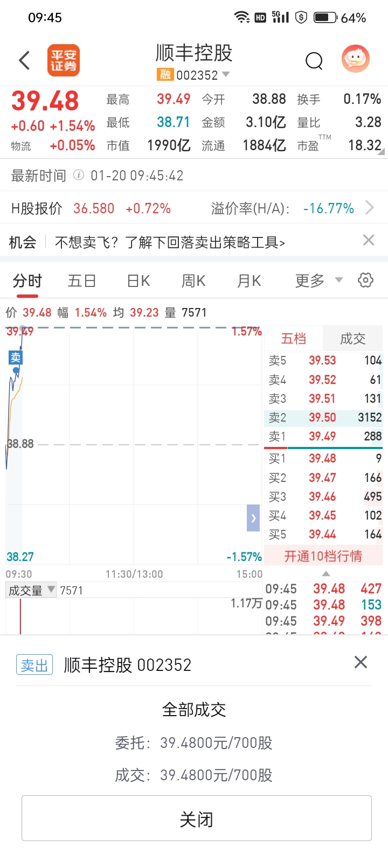Tap trade record with volume 427

coord(323,589)
